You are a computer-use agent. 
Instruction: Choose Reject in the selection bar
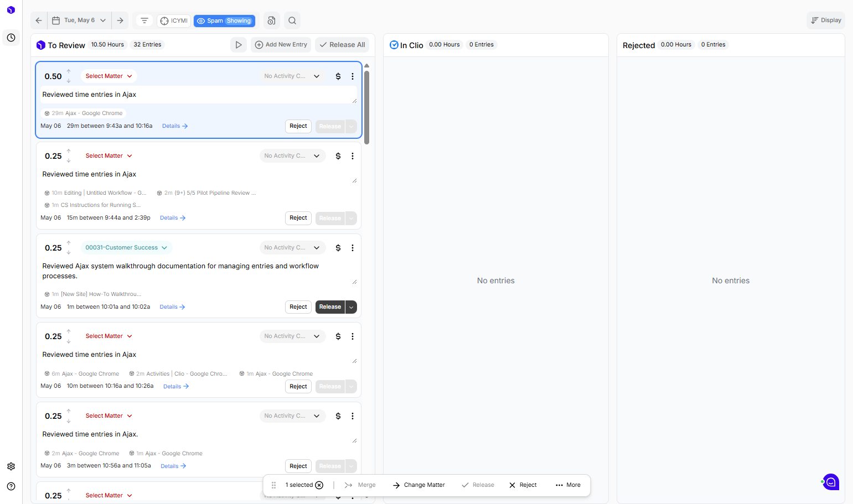point(523,485)
